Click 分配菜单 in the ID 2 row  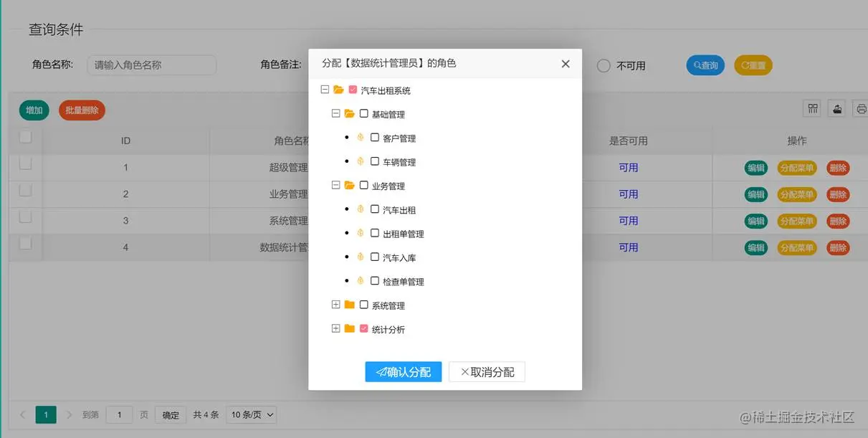pos(797,194)
